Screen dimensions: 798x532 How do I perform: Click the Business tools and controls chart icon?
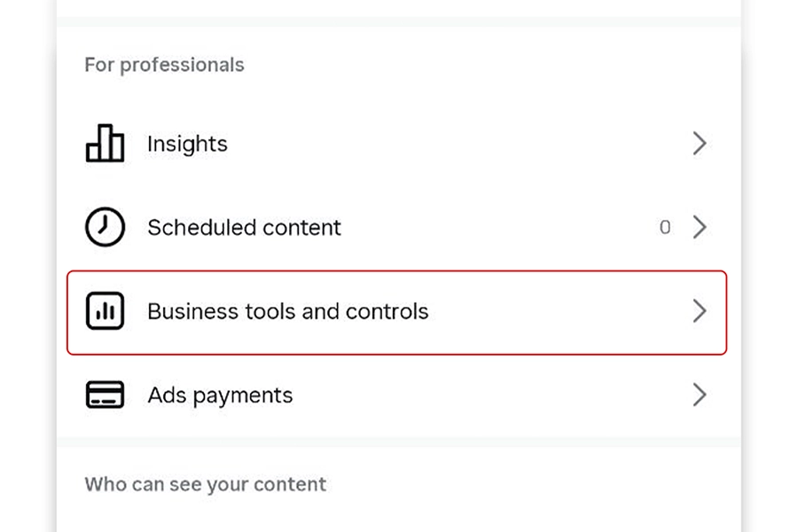pos(105,311)
